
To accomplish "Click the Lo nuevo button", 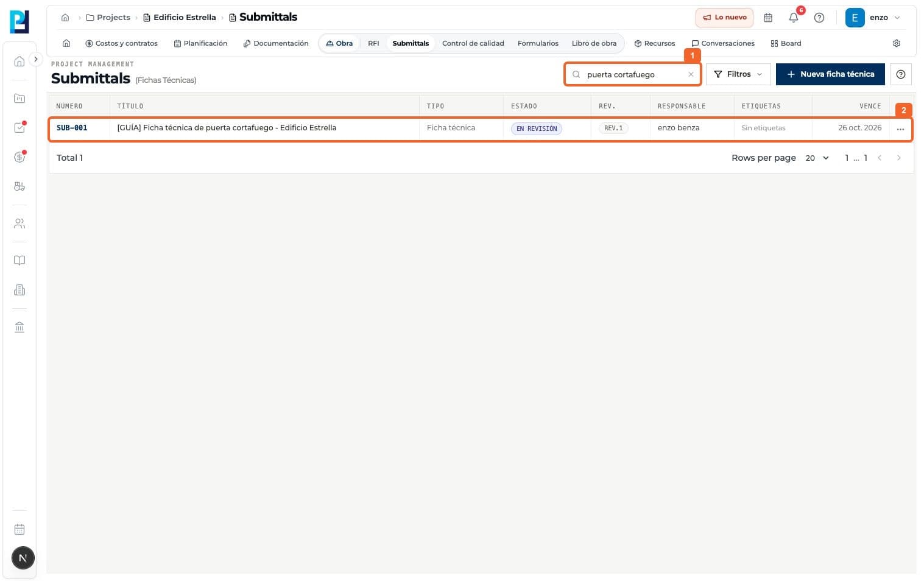I will coord(724,18).
